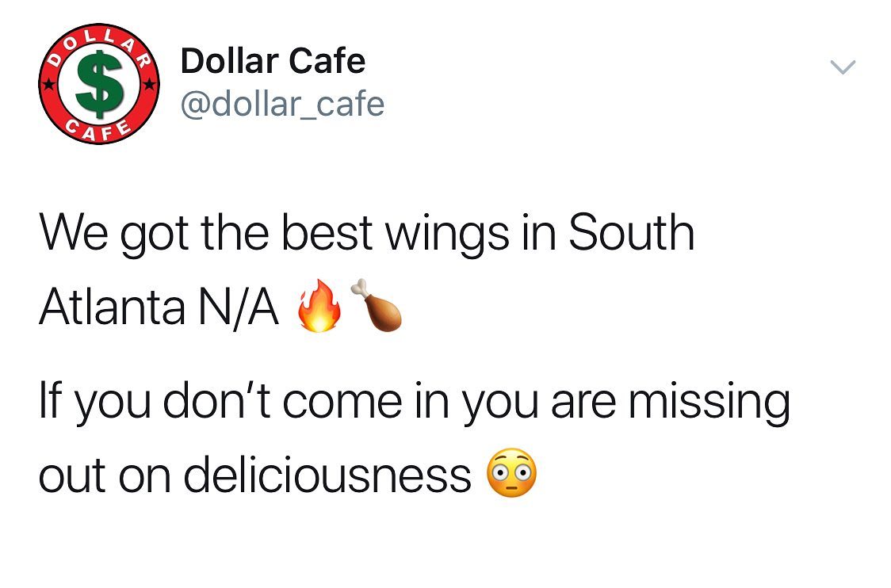Open the @dollar_cafe handle link
This screenshot has width=891, height=588.
point(282,104)
